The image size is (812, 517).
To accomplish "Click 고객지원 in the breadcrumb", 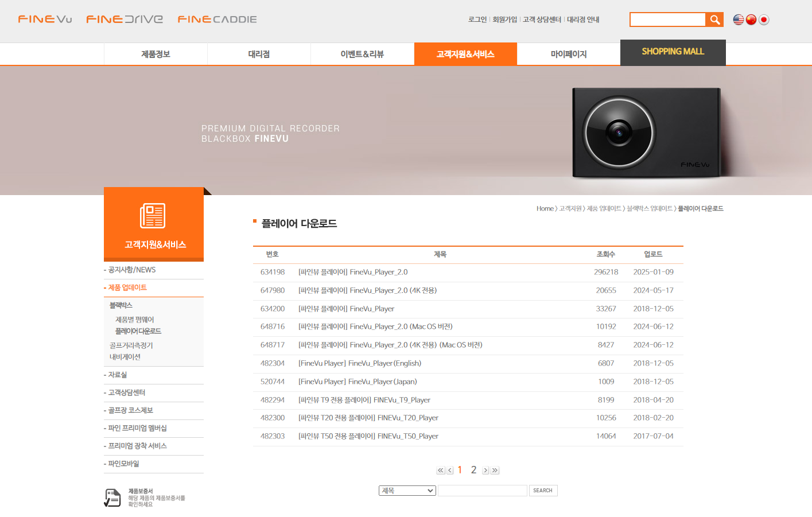I will pyautogui.click(x=570, y=208).
